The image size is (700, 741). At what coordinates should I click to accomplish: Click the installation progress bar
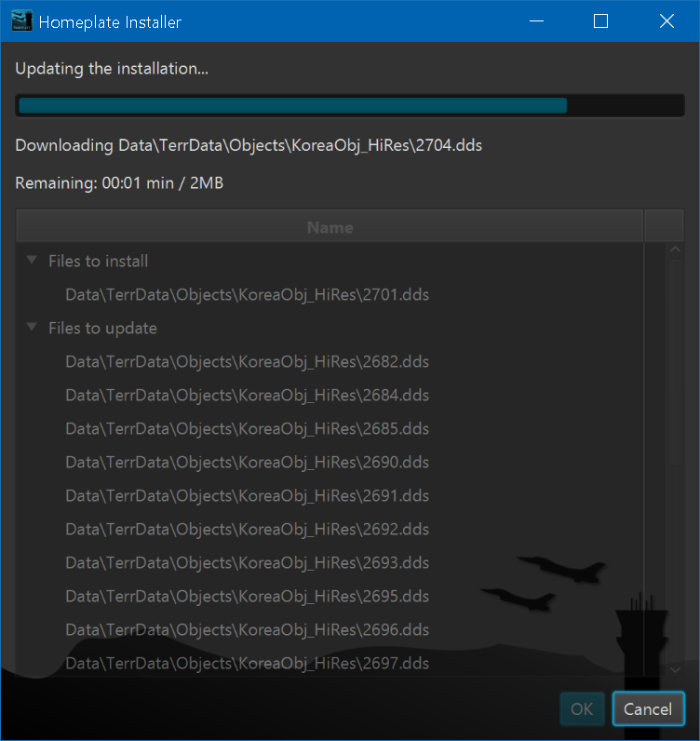pos(349,105)
